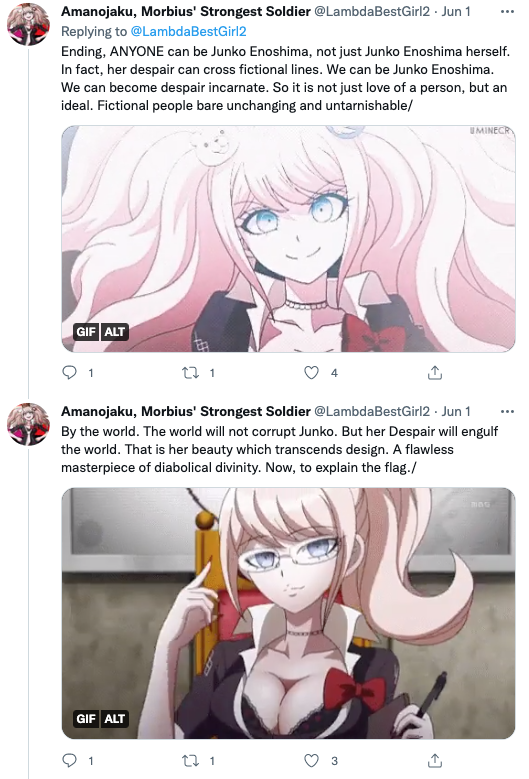Play the first GIF via GIF badge
This screenshot has height=779, width=529.
pos(86,331)
